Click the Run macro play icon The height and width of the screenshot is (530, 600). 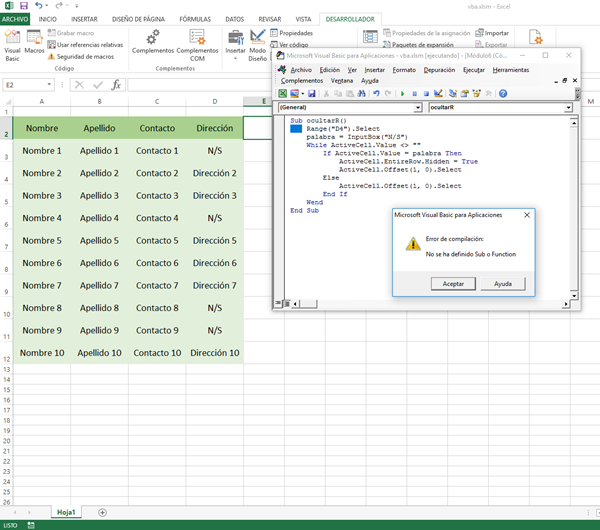click(401, 93)
